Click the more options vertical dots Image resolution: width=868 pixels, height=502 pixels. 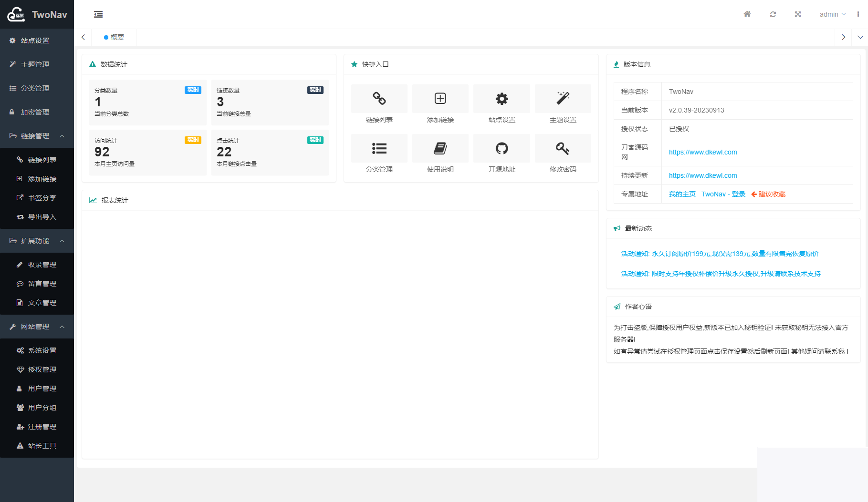click(858, 14)
